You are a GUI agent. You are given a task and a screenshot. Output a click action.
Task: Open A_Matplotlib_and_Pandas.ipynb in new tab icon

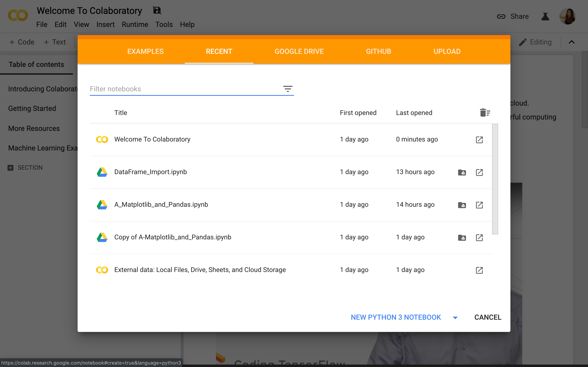tap(479, 205)
